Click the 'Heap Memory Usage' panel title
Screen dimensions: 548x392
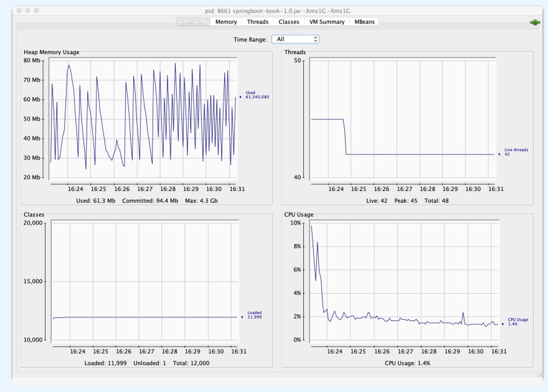click(x=51, y=52)
